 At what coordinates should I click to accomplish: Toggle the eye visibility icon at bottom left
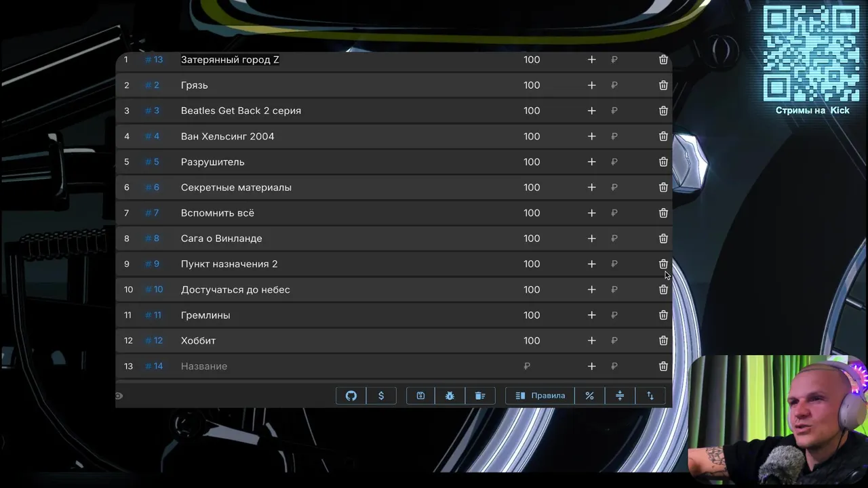(119, 396)
